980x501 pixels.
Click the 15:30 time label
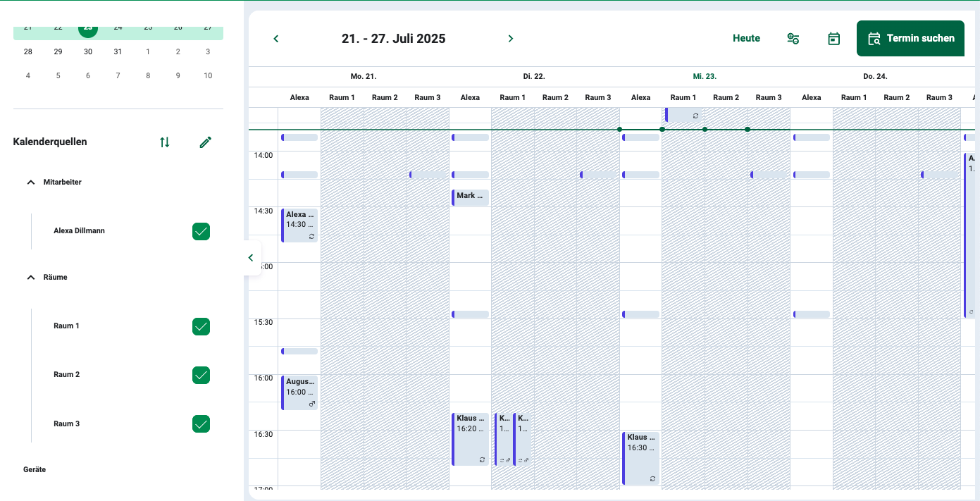click(x=263, y=322)
